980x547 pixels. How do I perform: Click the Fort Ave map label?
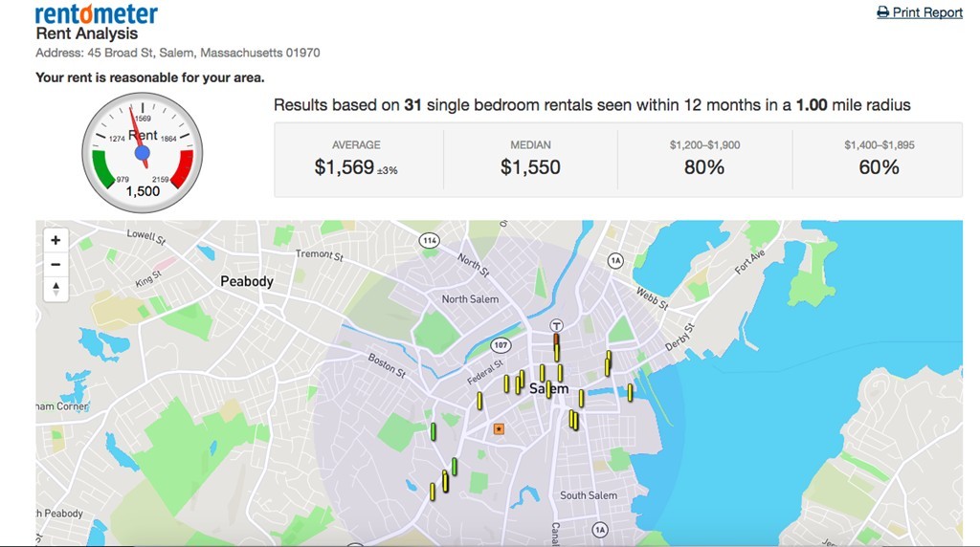pyautogui.click(x=749, y=262)
